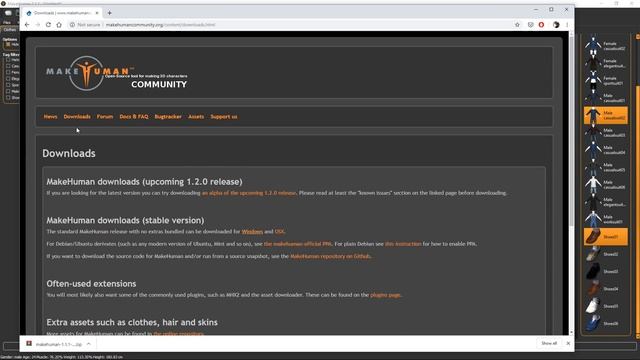Open 'this instruction' link for Debian
The width and height of the screenshot is (640, 360).
pos(403,244)
